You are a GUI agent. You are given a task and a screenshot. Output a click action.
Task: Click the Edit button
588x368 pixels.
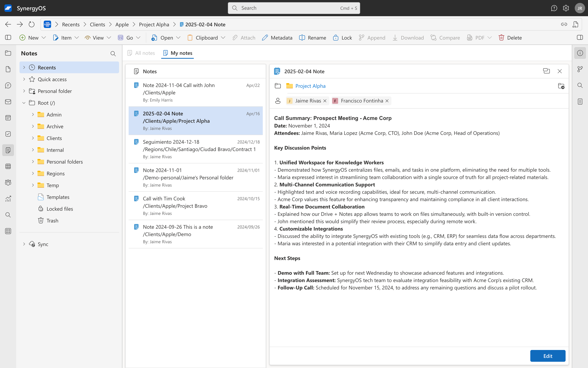click(x=548, y=356)
